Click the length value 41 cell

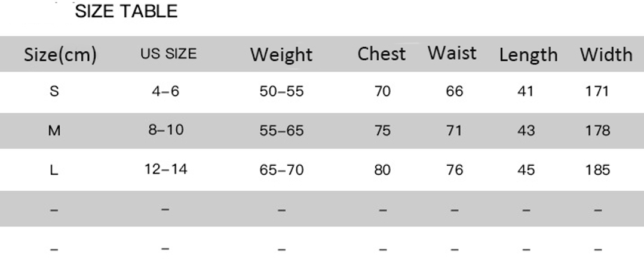click(x=526, y=92)
